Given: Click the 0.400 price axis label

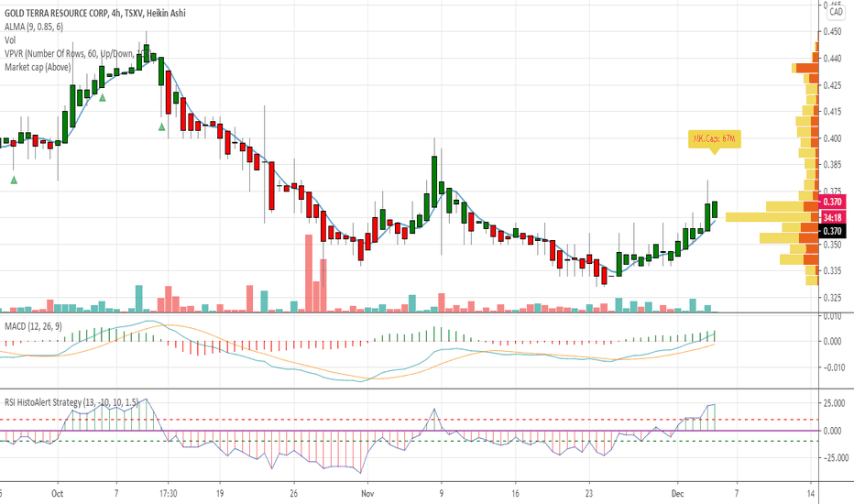Looking at the screenshot, I should (x=832, y=138).
